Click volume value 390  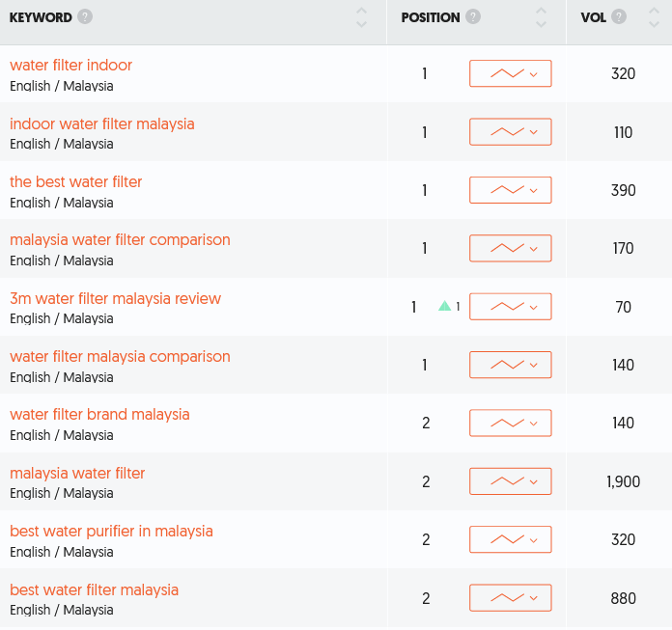(x=623, y=190)
